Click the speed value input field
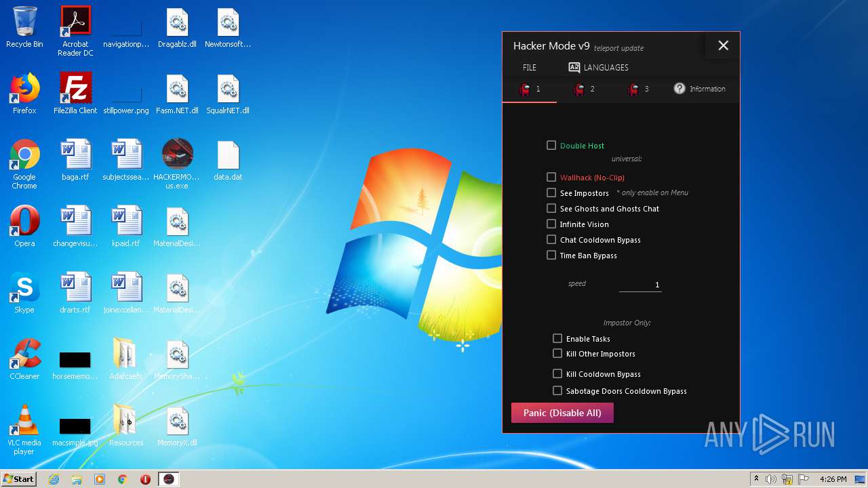 640,285
